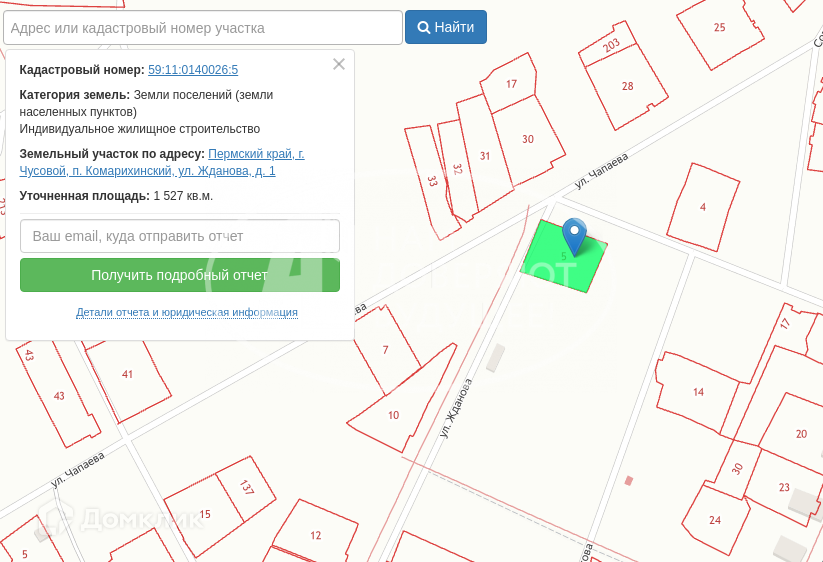
Task: Select parcel 14 on the map
Action: click(698, 392)
